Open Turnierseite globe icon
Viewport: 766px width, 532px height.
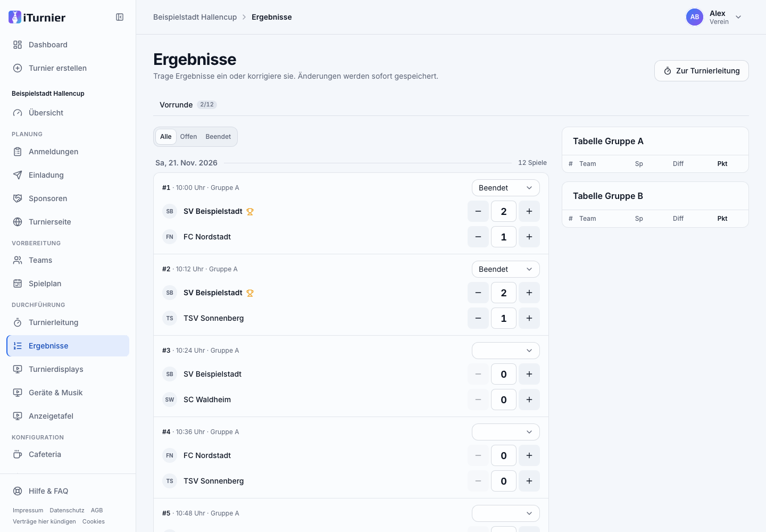(x=18, y=222)
